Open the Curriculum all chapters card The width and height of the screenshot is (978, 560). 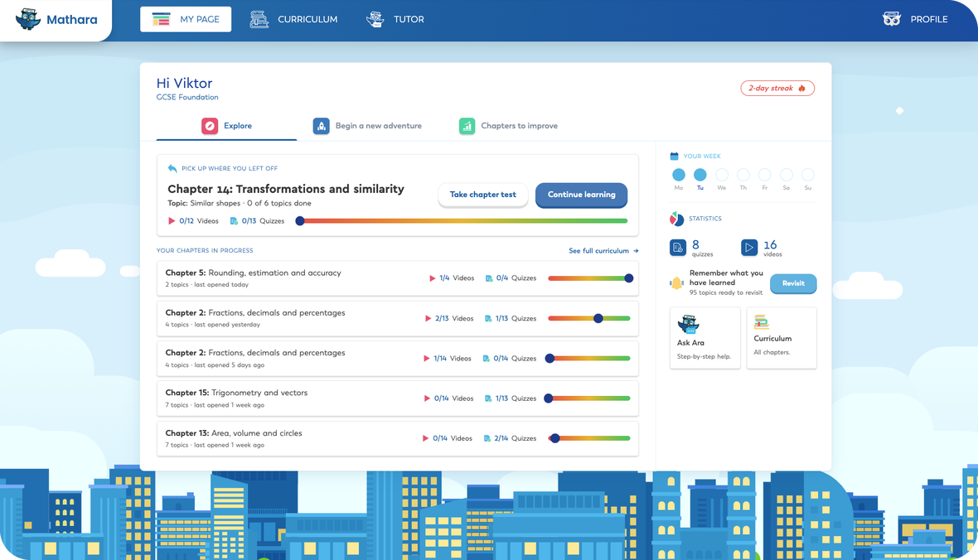pyautogui.click(x=782, y=338)
